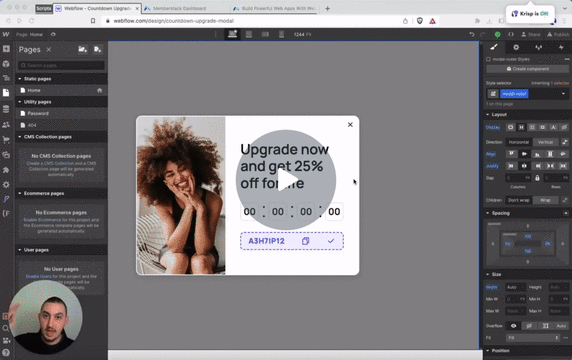Set overflow to visible eye option
Screen dimensions: 572x360
[513, 326]
